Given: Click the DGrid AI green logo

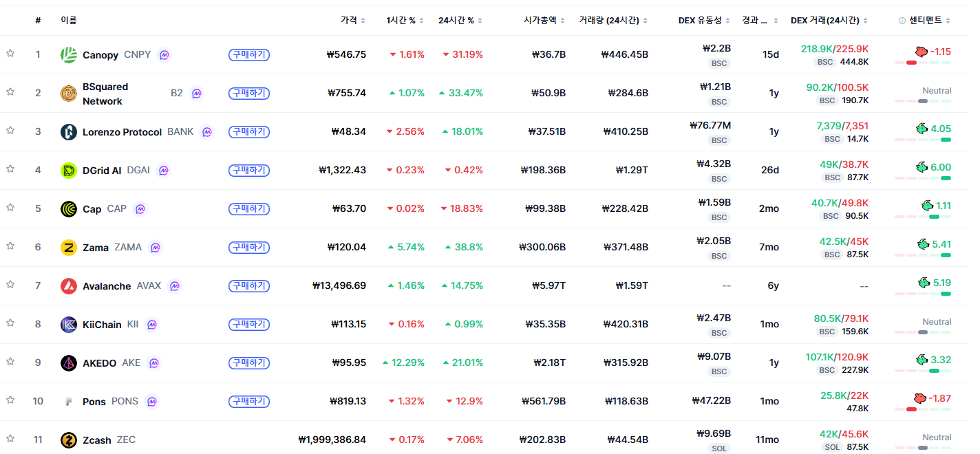Looking at the screenshot, I should coord(69,170).
